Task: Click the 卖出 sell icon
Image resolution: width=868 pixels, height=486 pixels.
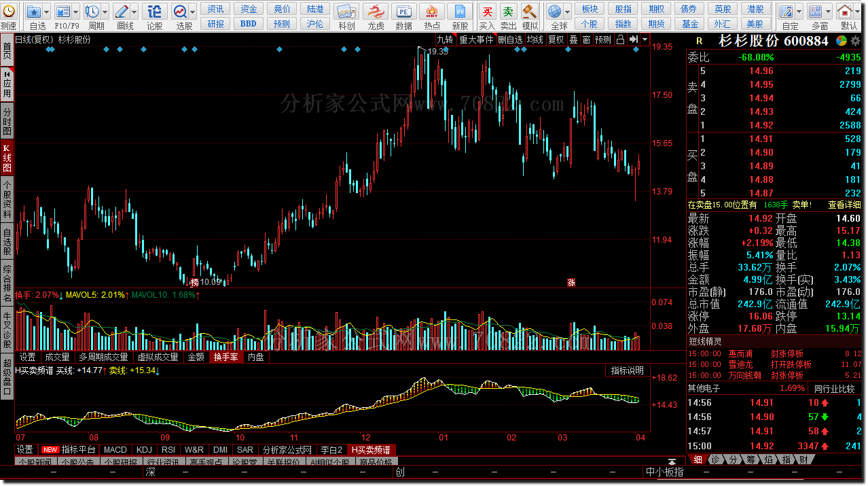Action: tap(508, 12)
